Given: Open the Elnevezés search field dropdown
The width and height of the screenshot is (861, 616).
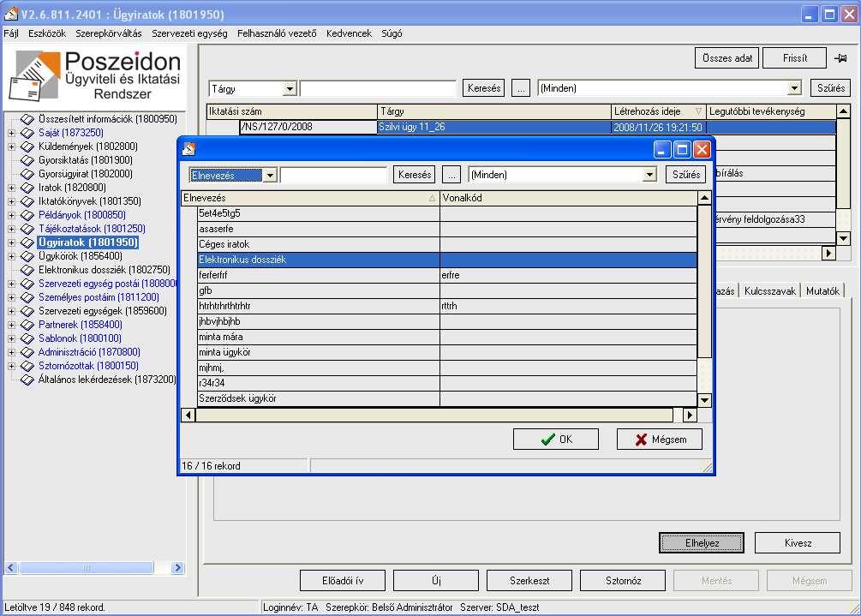Looking at the screenshot, I should [270, 175].
